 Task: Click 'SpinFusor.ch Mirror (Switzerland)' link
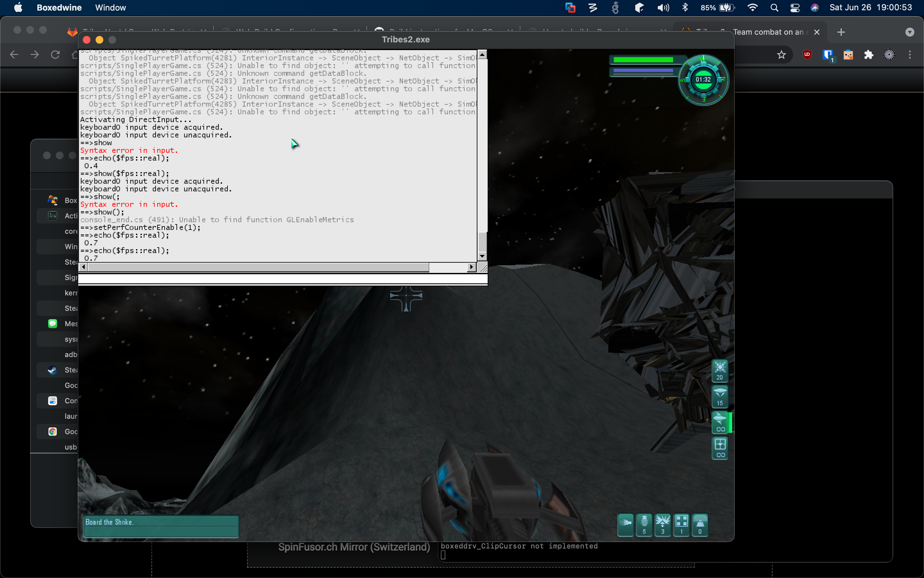(x=354, y=547)
